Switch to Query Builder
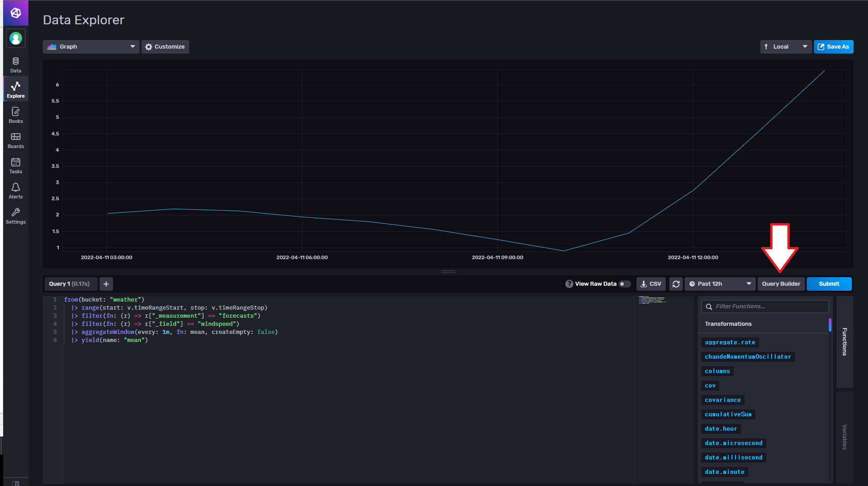868x486 pixels. (x=781, y=284)
